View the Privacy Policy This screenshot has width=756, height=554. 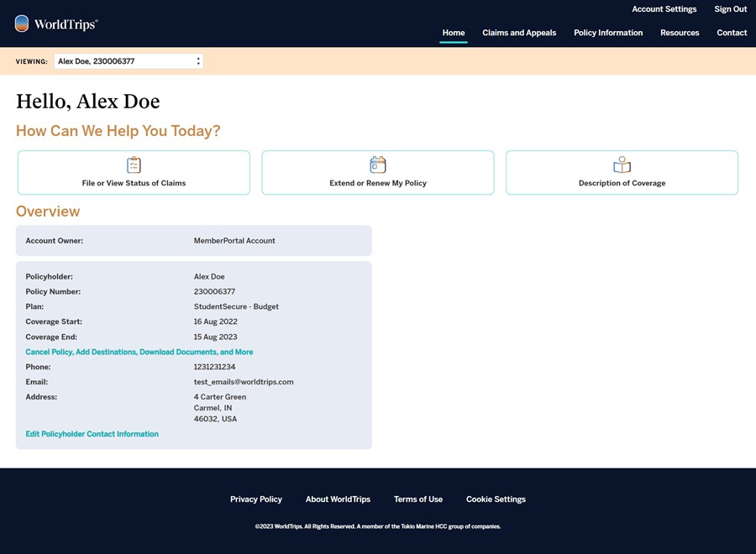tap(256, 499)
